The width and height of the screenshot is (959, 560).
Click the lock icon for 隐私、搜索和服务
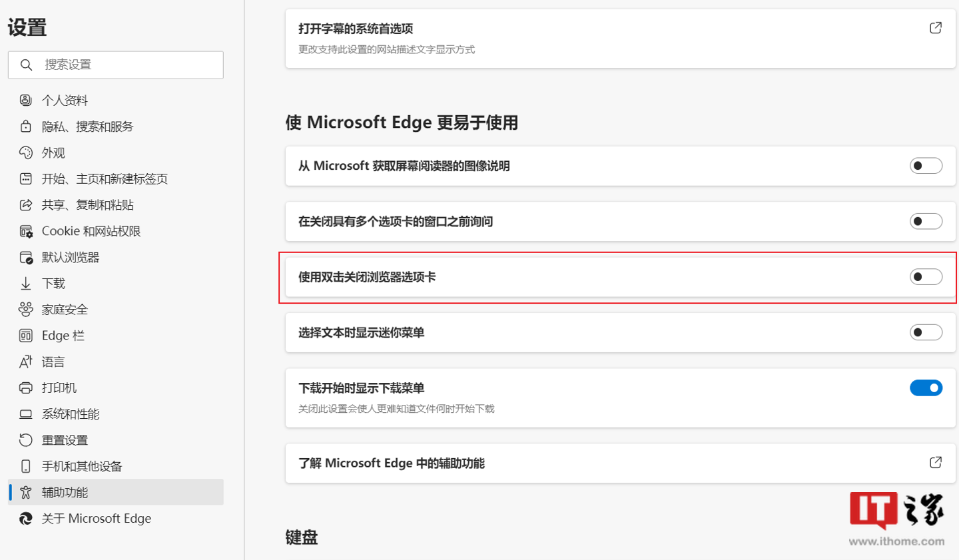tap(25, 127)
